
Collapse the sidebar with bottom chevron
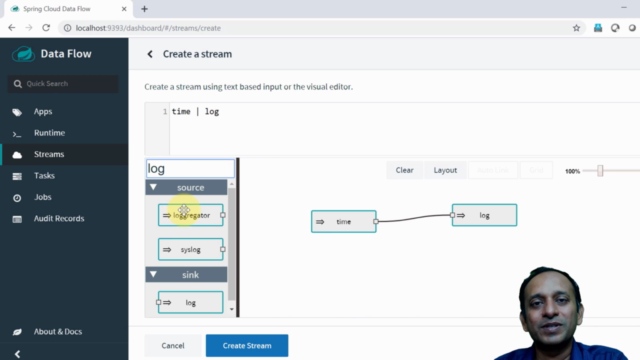pyautogui.click(x=17, y=354)
